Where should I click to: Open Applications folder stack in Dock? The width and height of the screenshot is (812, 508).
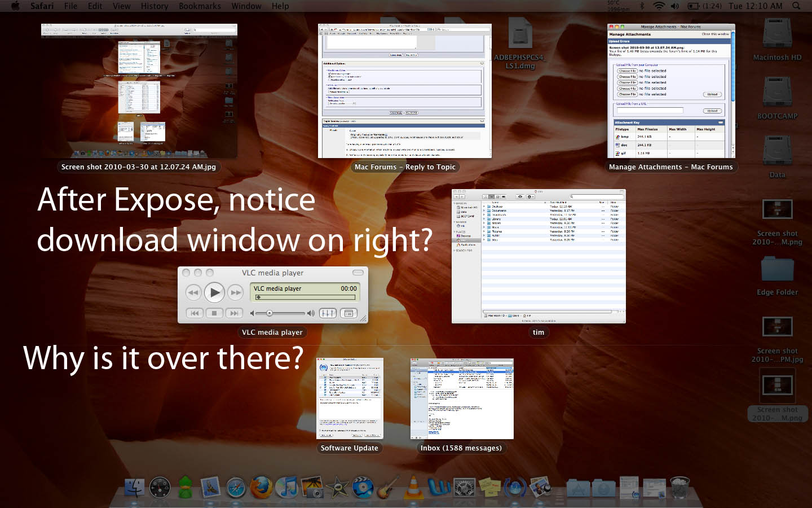578,489
